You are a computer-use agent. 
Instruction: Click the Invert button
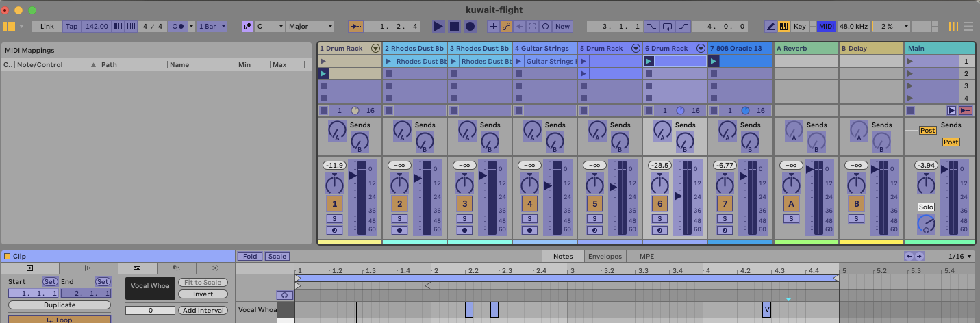pyautogui.click(x=203, y=294)
